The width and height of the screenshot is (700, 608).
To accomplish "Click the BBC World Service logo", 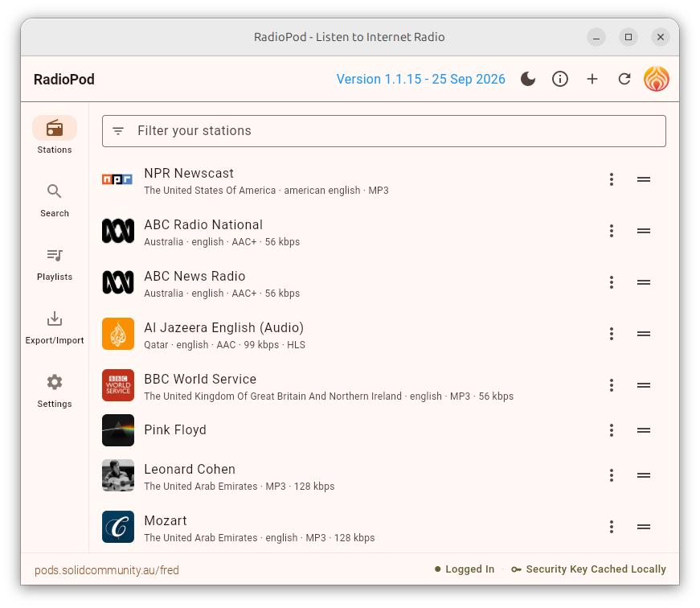I will tap(118, 385).
